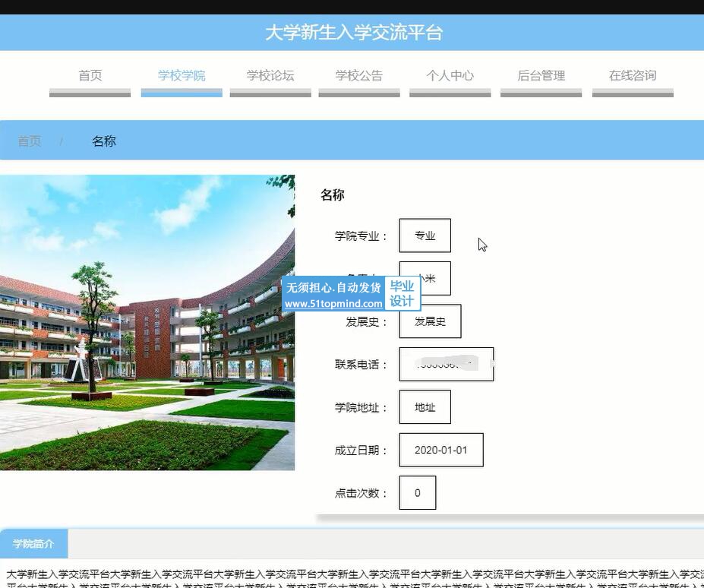The height and width of the screenshot is (588, 704).
Task: Click the 成立日期 value 2020-01-01
Action: click(x=441, y=450)
